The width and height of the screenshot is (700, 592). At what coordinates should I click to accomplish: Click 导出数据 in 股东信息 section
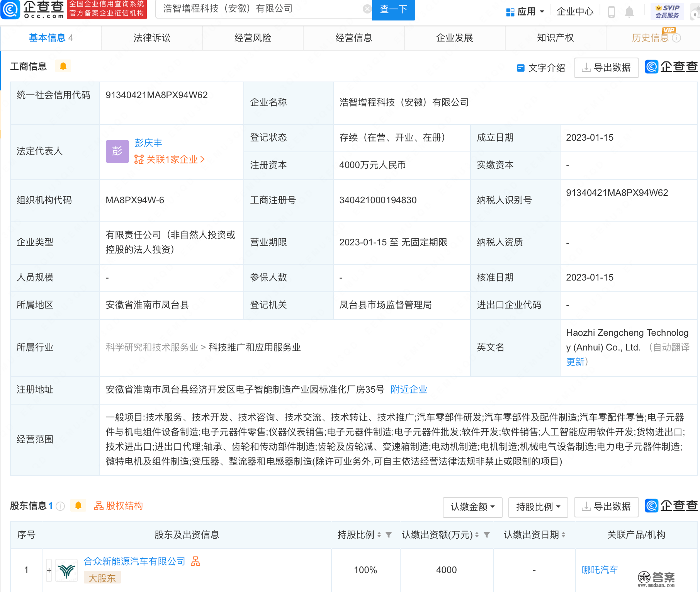click(x=606, y=507)
